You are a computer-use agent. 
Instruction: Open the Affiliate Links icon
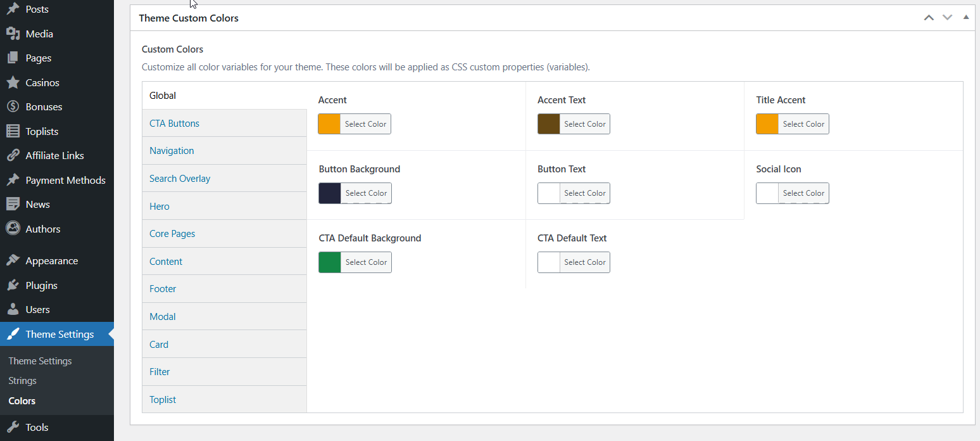point(14,155)
